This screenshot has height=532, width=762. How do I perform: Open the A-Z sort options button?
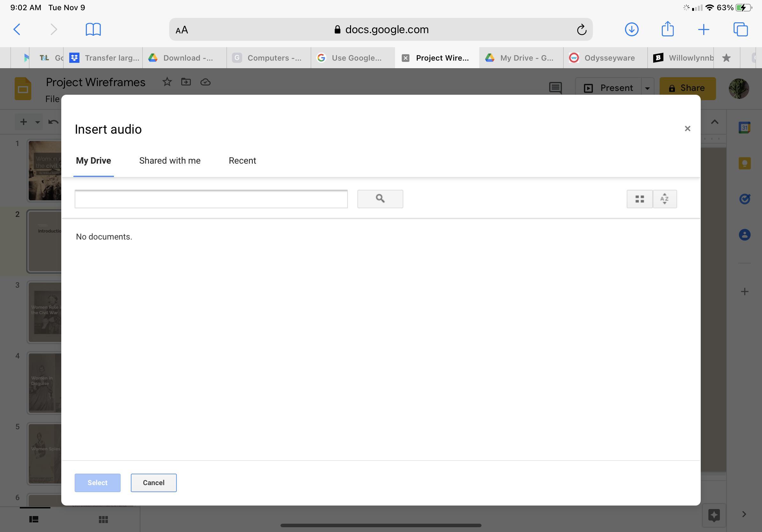pyautogui.click(x=664, y=199)
